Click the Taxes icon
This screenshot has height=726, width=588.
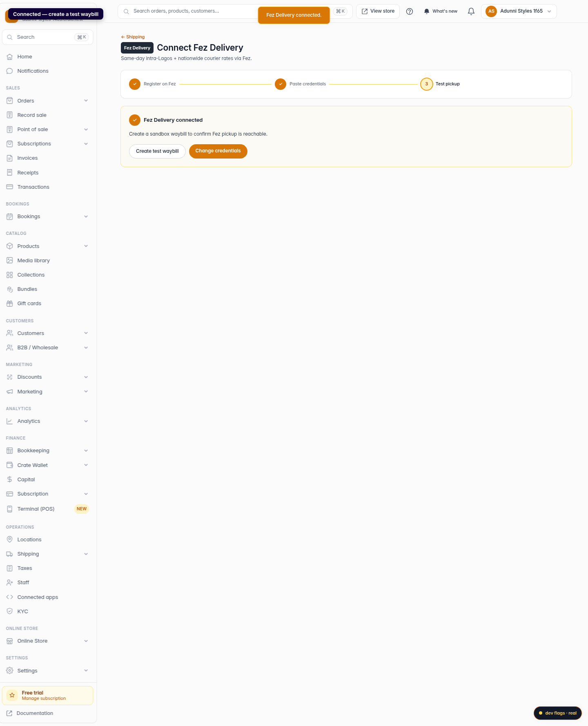click(10, 568)
